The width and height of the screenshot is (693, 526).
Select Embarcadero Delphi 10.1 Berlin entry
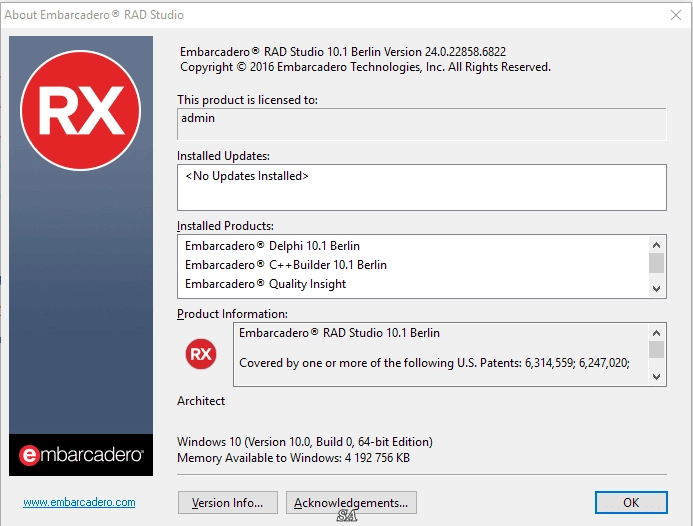tap(272, 246)
